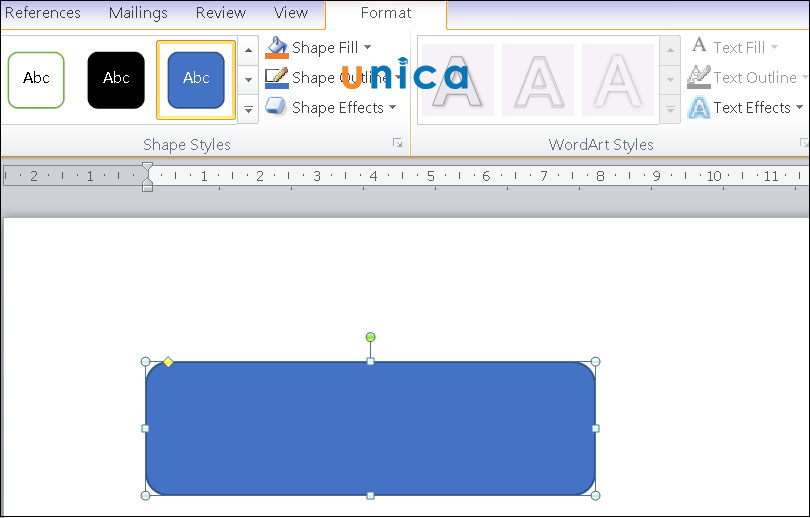Image resolution: width=810 pixels, height=518 pixels.
Task: Expand the WordArt styles gallery
Action: (x=670, y=110)
